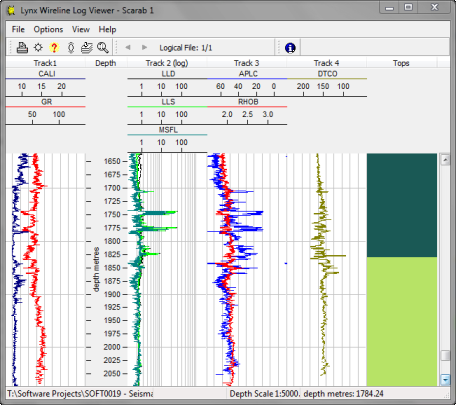Click the vertical depth scale toolbar icon
456x405 pixels.
pos(71,48)
